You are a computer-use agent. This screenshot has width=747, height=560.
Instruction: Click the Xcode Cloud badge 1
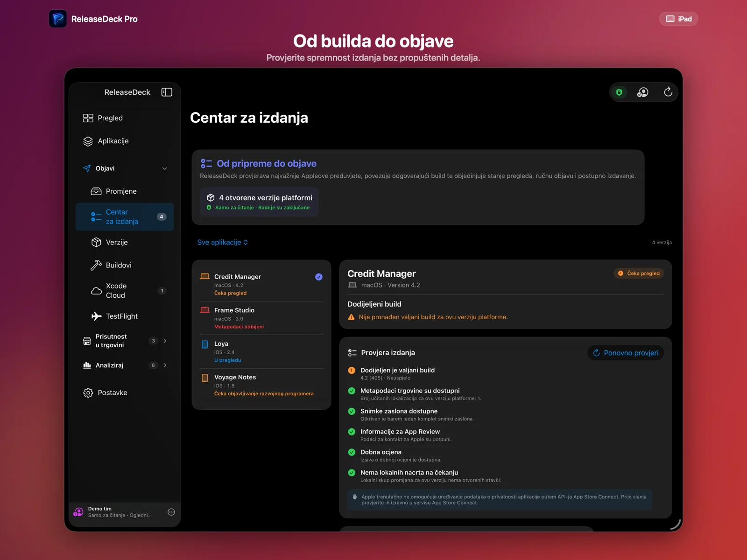162,291
